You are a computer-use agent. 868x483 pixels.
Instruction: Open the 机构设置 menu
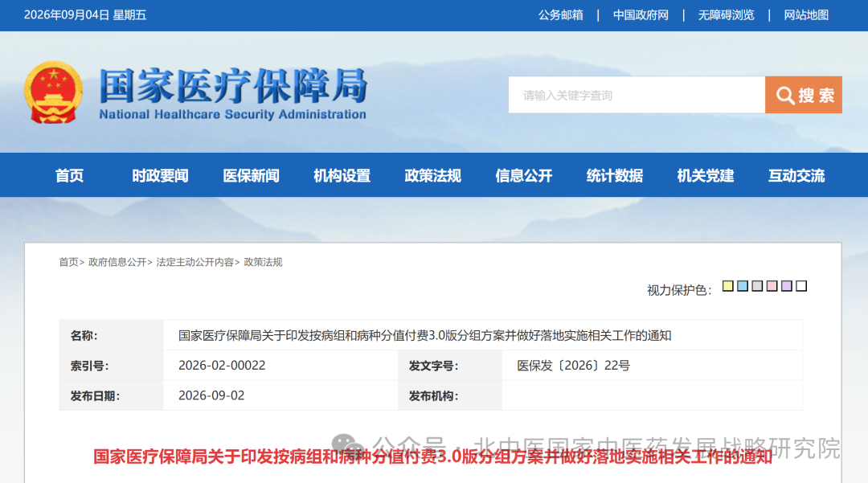342,175
